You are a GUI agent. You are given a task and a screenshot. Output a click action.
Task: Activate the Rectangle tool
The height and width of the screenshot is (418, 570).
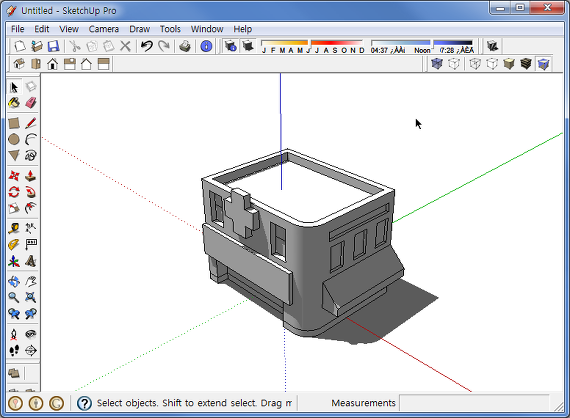tap(14, 123)
